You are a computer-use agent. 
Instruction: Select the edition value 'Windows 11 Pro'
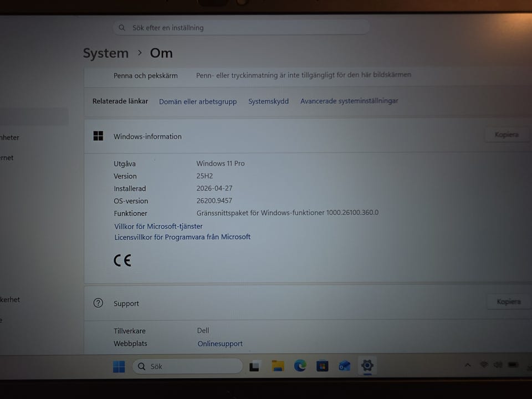tap(221, 163)
